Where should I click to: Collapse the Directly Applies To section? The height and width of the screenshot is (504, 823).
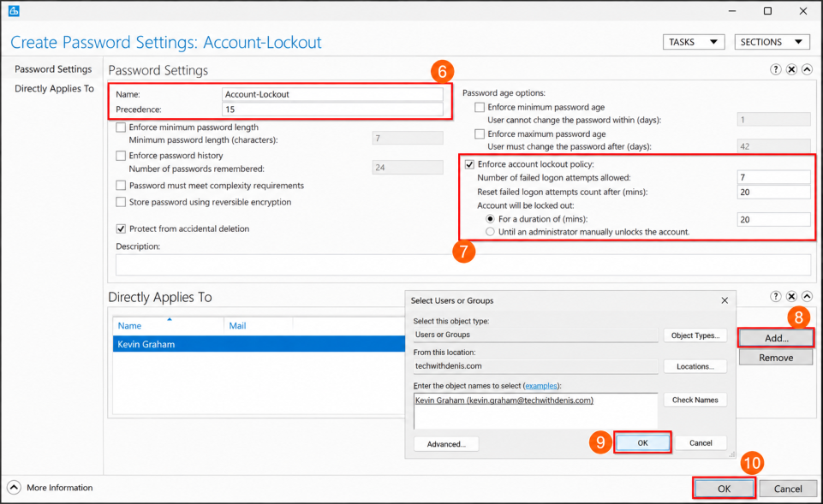[808, 296]
